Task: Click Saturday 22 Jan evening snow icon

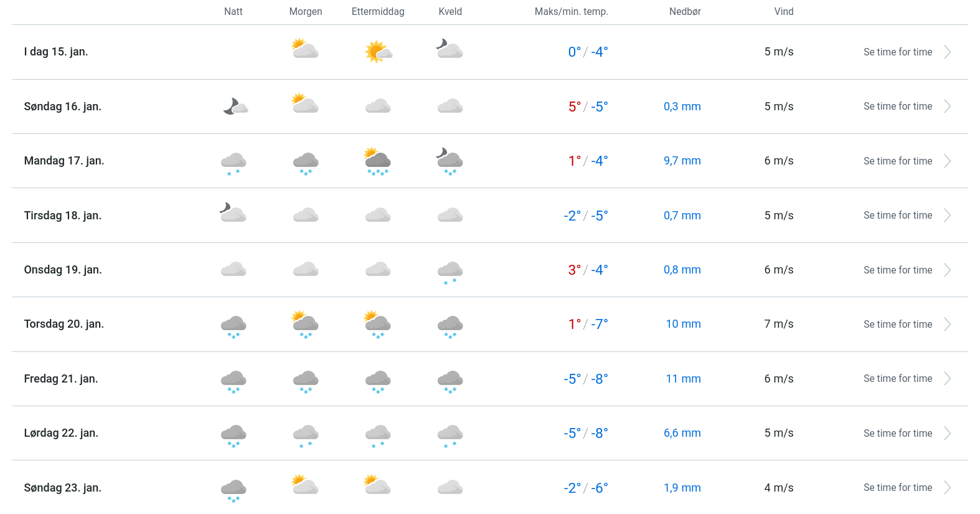Action: pos(450,435)
